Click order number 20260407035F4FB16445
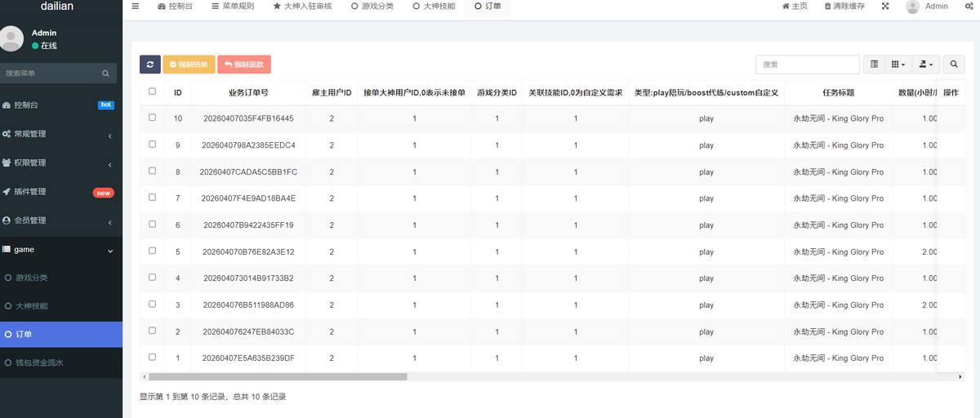 pyautogui.click(x=248, y=118)
